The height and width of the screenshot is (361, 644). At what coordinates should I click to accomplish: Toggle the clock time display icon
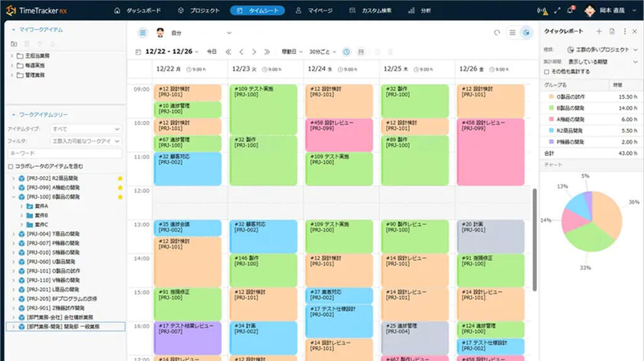pos(347,52)
